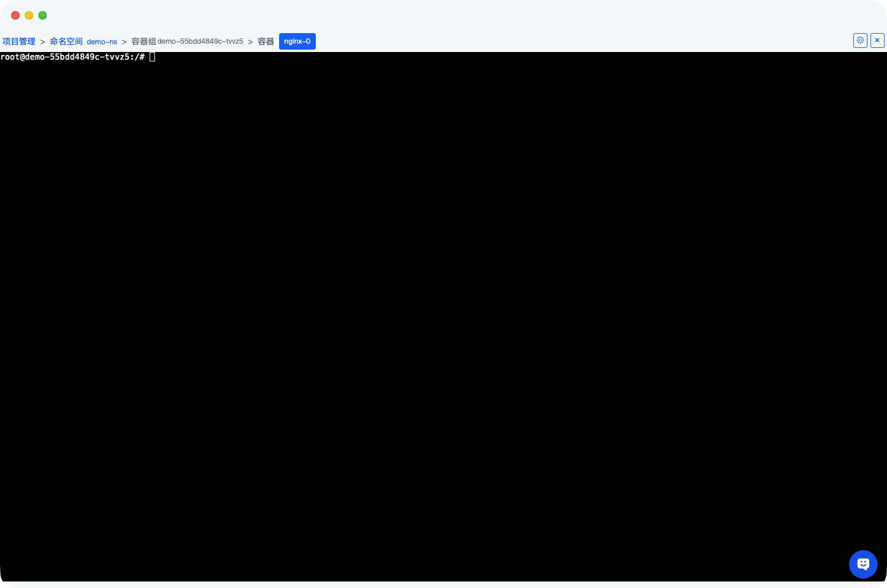Open the chat assistant bubble icon
Viewport: 887px width, 588px height.
point(863,564)
